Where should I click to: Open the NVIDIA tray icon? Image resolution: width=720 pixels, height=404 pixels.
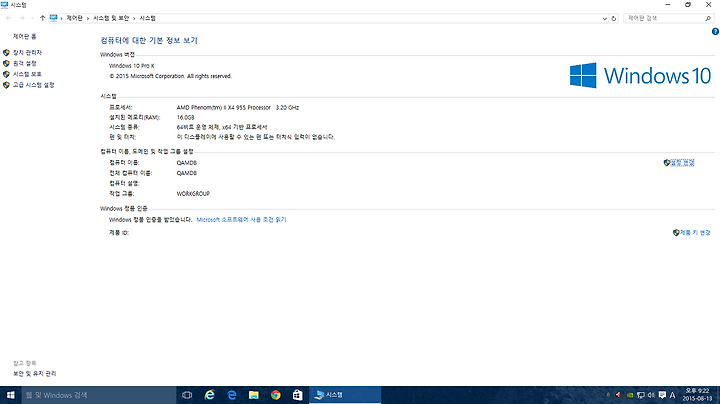(x=630, y=395)
